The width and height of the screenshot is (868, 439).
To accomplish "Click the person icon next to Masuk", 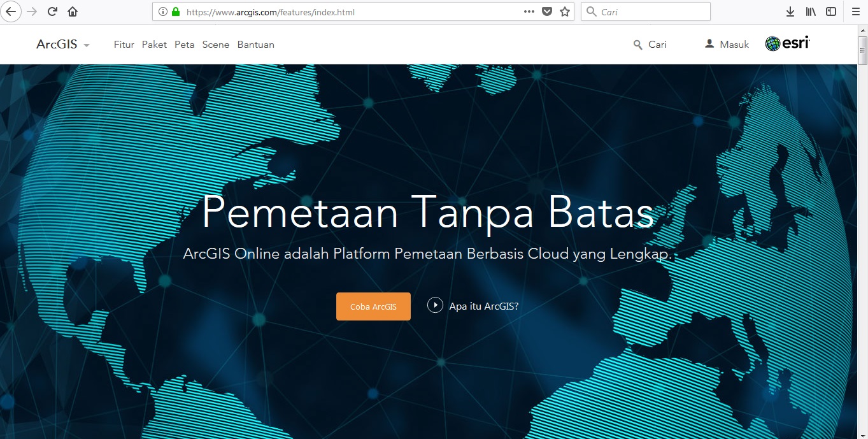I will pyautogui.click(x=708, y=43).
